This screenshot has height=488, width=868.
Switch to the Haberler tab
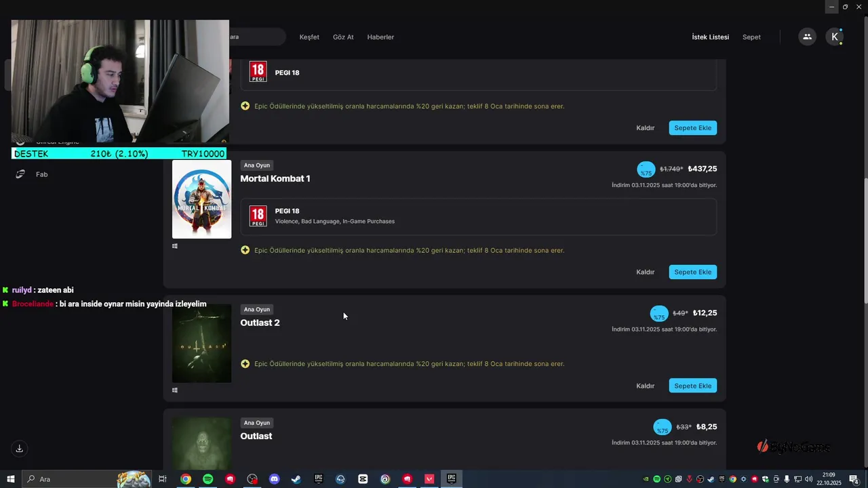380,37
